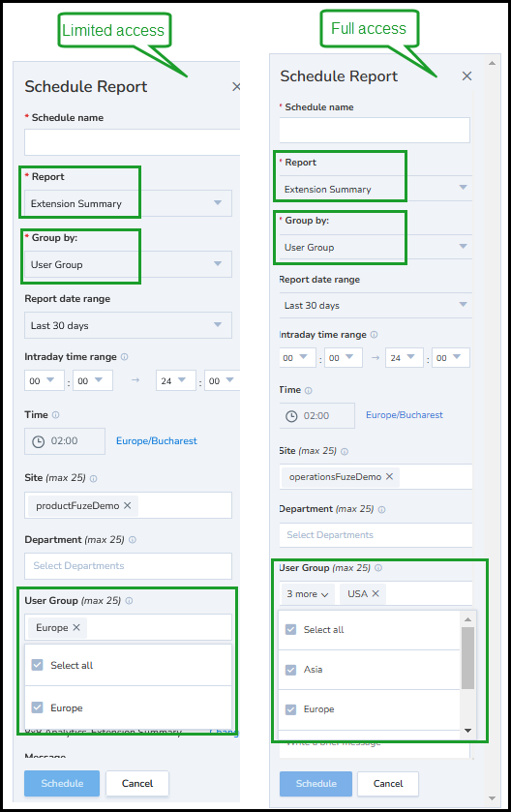
Task: Click info icon beside Time label in left panel
Action: point(55,415)
